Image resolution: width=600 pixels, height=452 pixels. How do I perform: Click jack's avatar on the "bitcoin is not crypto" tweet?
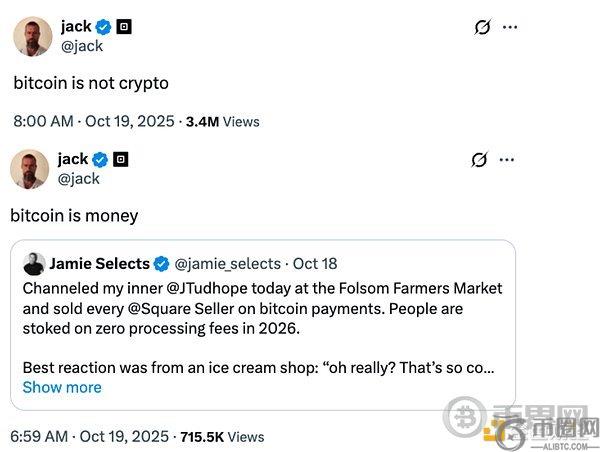click(32, 37)
